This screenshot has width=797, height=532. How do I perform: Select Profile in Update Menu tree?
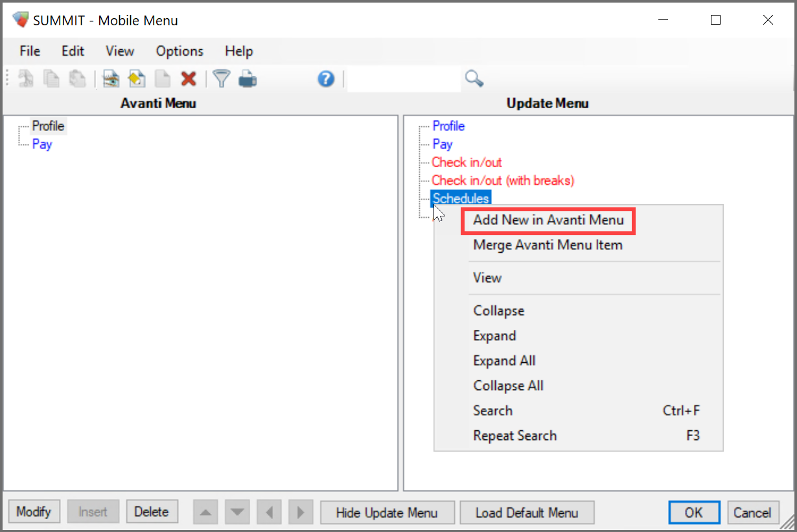point(448,126)
